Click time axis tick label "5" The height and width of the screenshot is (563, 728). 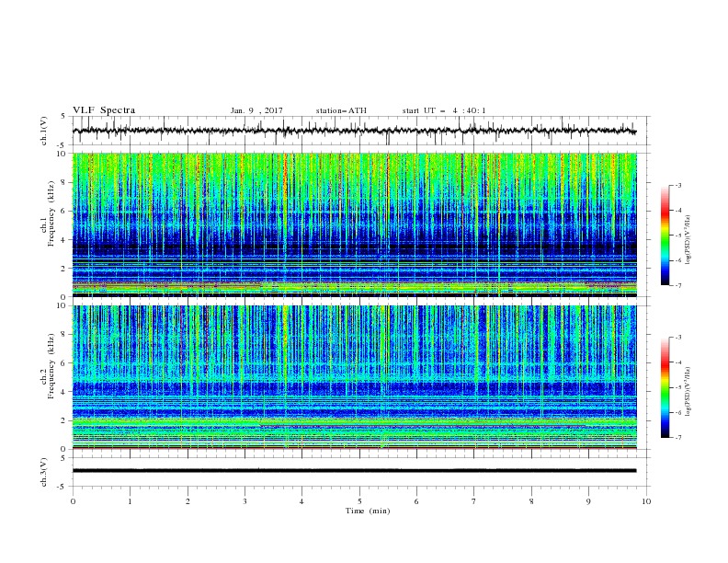click(x=359, y=501)
